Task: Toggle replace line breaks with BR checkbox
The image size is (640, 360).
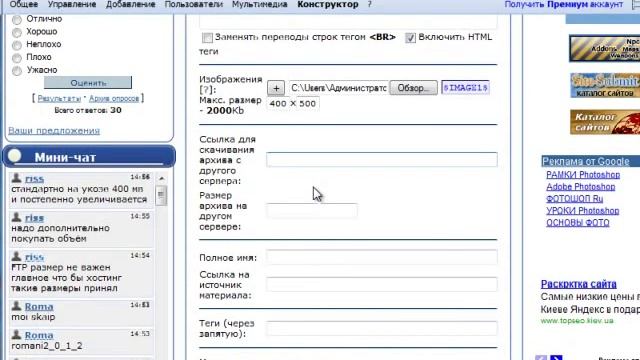Action: [207, 38]
